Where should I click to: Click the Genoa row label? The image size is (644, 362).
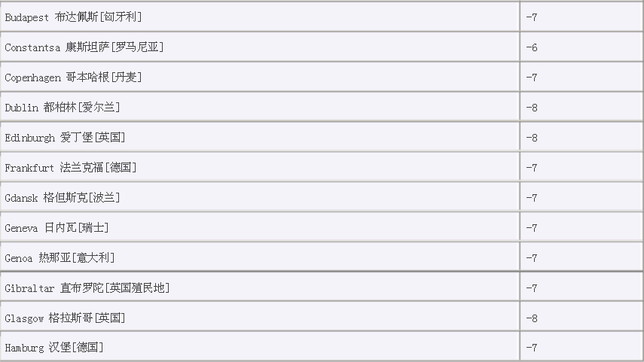(60, 257)
